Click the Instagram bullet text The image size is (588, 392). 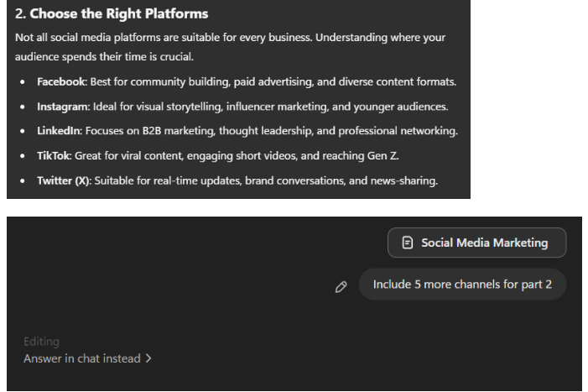click(242, 107)
